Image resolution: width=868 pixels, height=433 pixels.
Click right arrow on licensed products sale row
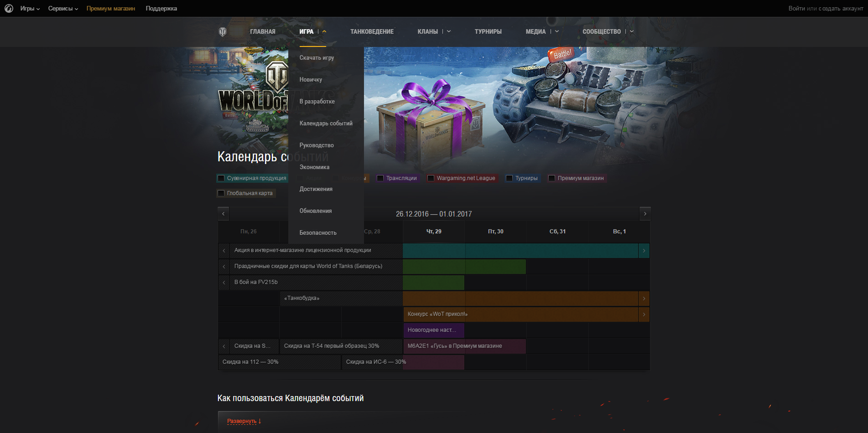tap(644, 251)
